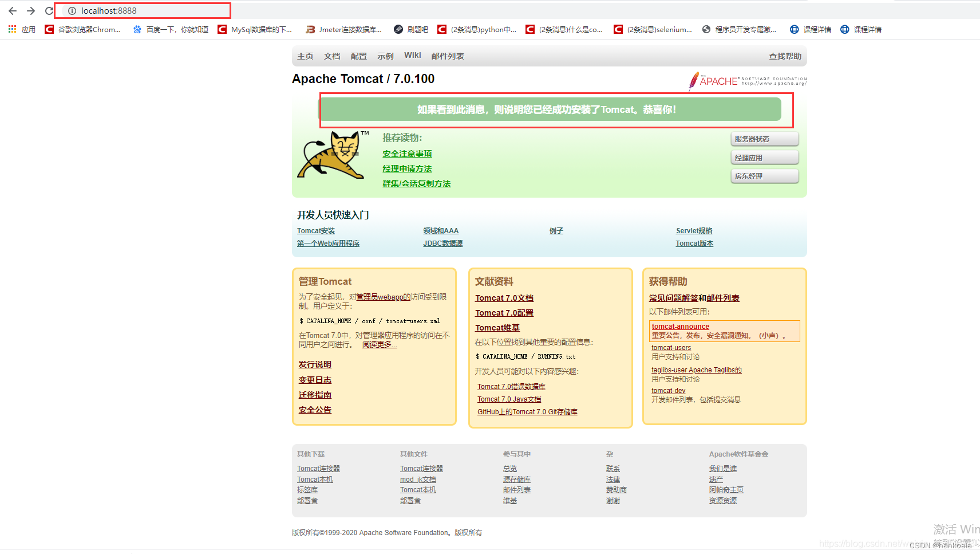Image resolution: width=980 pixels, height=554 pixels.
Task: Open the 群集/会话复制方法 link
Action: (x=417, y=183)
